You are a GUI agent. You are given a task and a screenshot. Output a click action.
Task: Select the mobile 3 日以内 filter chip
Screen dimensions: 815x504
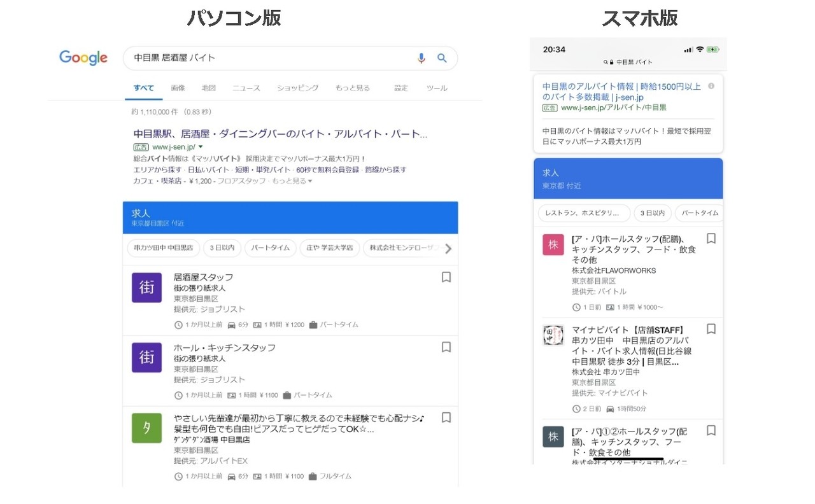[653, 213]
